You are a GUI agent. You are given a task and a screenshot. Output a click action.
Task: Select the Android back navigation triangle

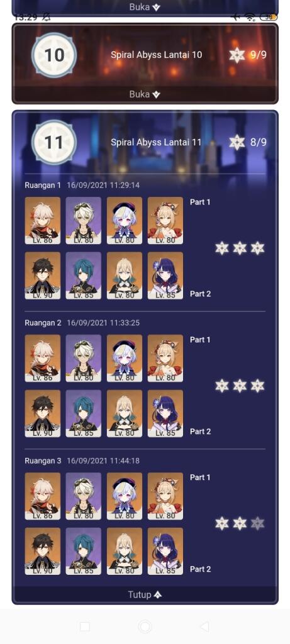point(204,626)
